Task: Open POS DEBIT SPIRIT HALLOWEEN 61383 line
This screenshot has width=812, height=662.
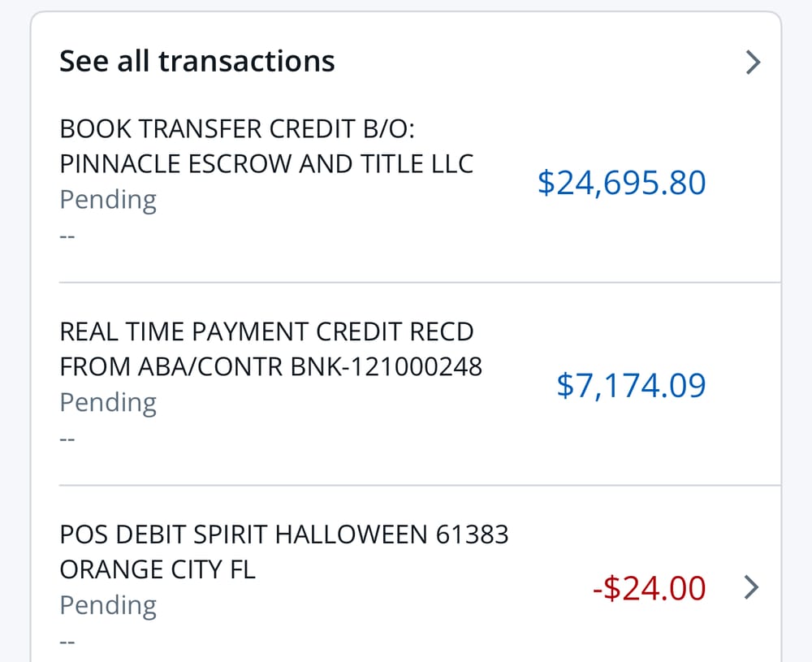Action: click(x=284, y=534)
